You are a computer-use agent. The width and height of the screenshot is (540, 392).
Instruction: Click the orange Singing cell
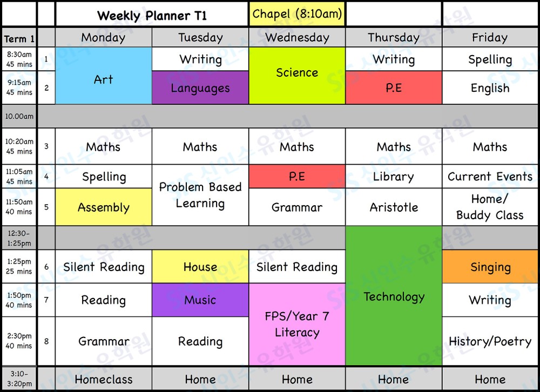[490, 267]
